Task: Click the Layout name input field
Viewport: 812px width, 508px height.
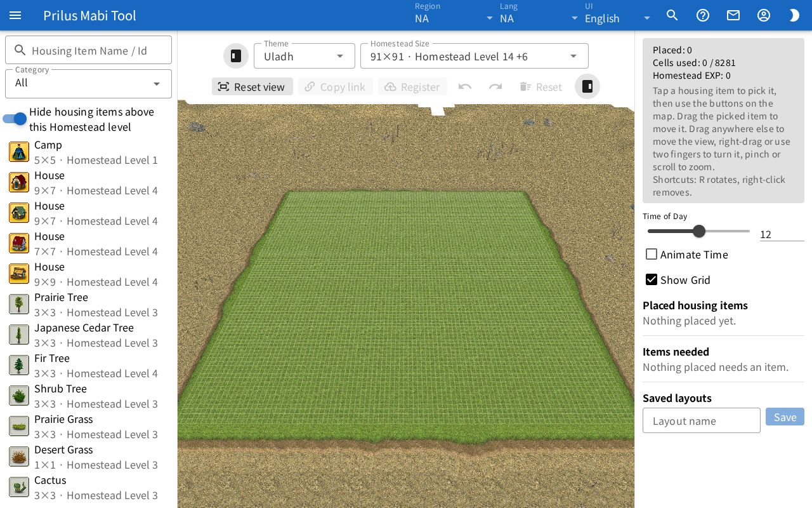Action: tap(702, 420)
